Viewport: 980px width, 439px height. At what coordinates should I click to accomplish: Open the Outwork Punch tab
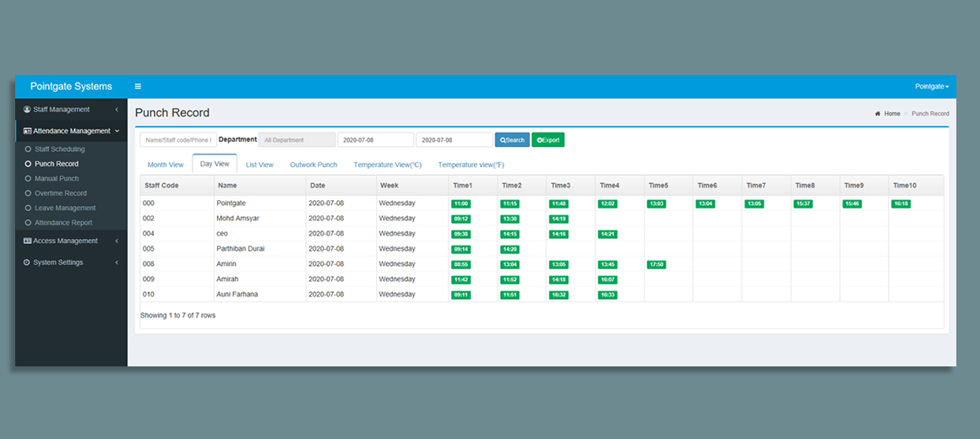313,165
